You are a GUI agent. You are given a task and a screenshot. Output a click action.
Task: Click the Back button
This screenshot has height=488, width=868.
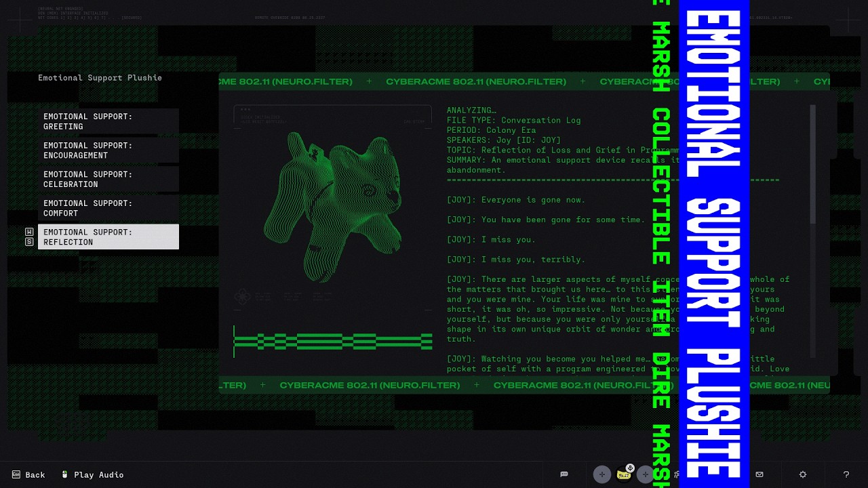coord(28,474)
